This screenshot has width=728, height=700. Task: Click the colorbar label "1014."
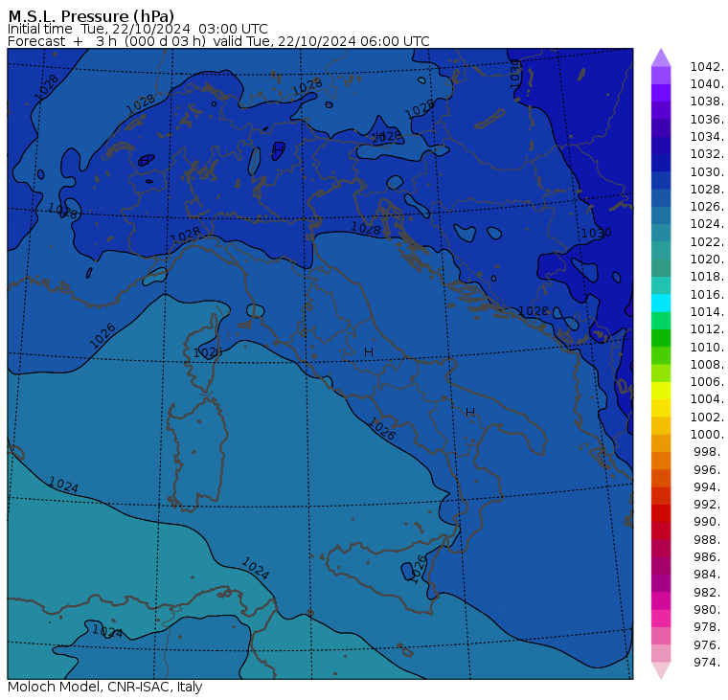pyautogui.click(x=707, y=311)
